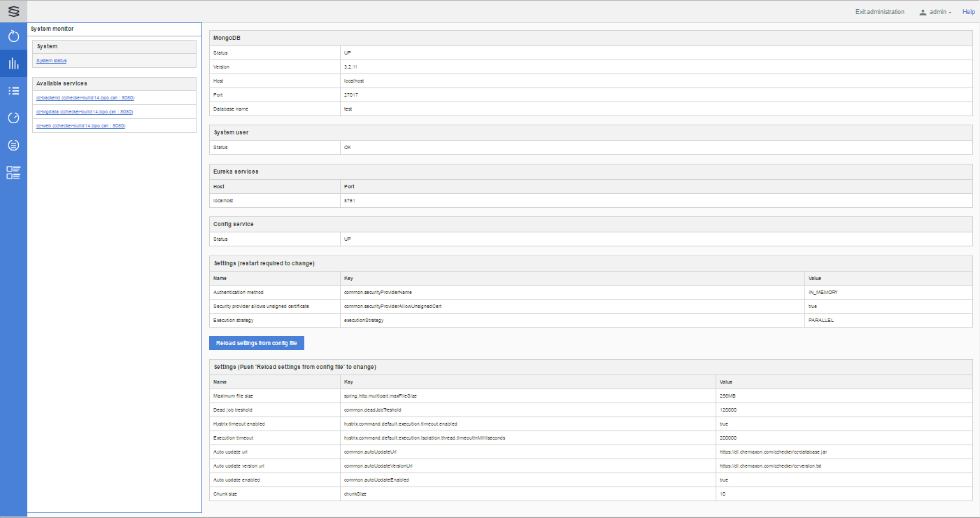This screenshot has height=518, width=980.
Task: Select the System monitor panel title
Action: (x=52, y=29)
